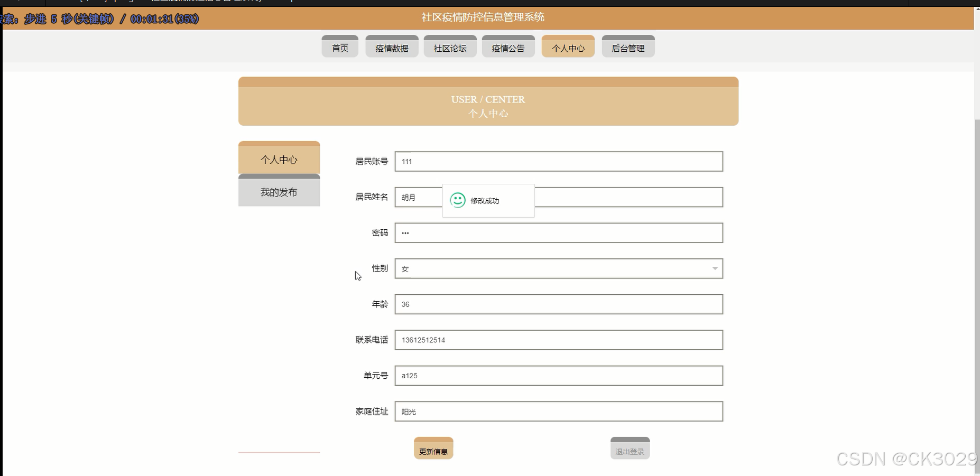The height and width of the screenshot is (476, 980).
Task: Switch to the 首页 home tab
Action: click(340, 47)
